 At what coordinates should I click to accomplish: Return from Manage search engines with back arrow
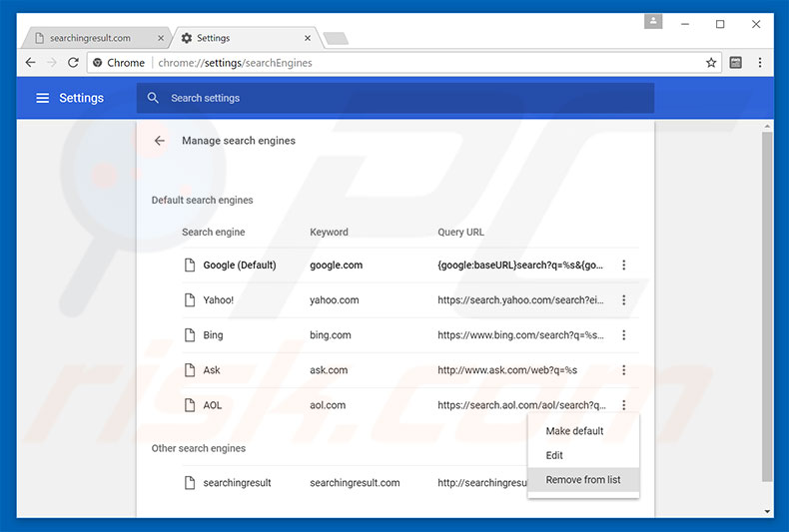(160, 141)
